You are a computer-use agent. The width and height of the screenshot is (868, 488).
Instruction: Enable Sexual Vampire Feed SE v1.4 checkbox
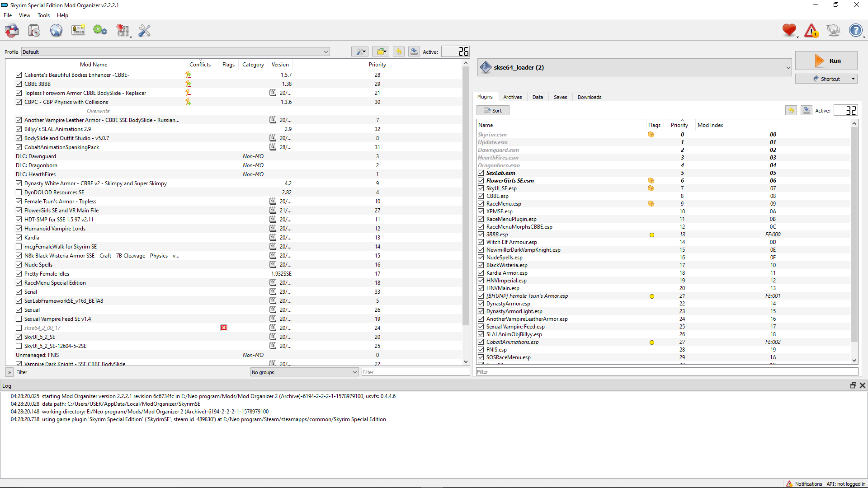(19, 319)
